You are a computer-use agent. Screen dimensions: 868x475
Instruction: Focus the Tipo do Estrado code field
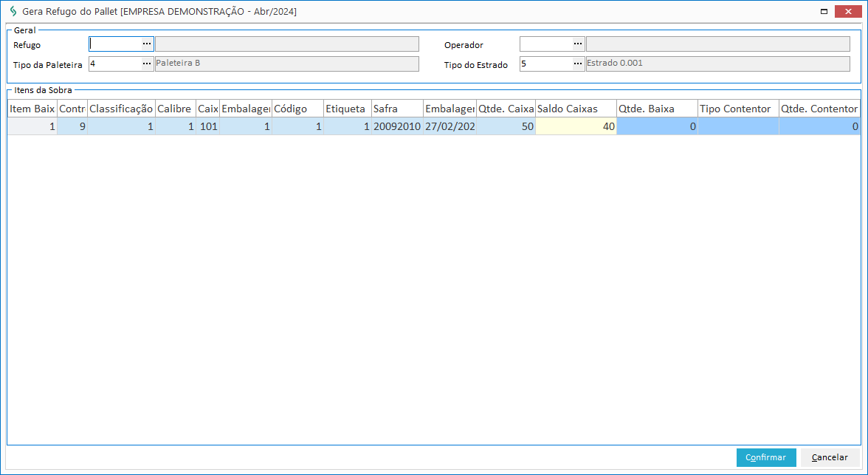tap(546, 64)
